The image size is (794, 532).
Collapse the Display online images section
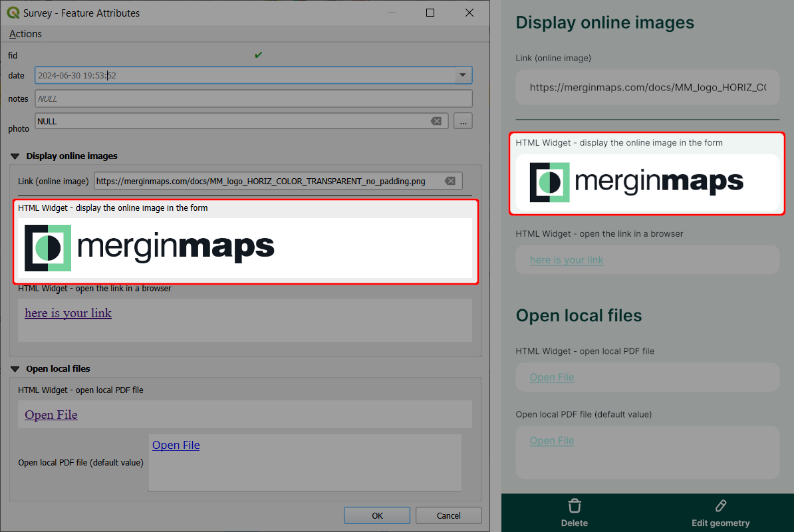click(x=15, y=156)
